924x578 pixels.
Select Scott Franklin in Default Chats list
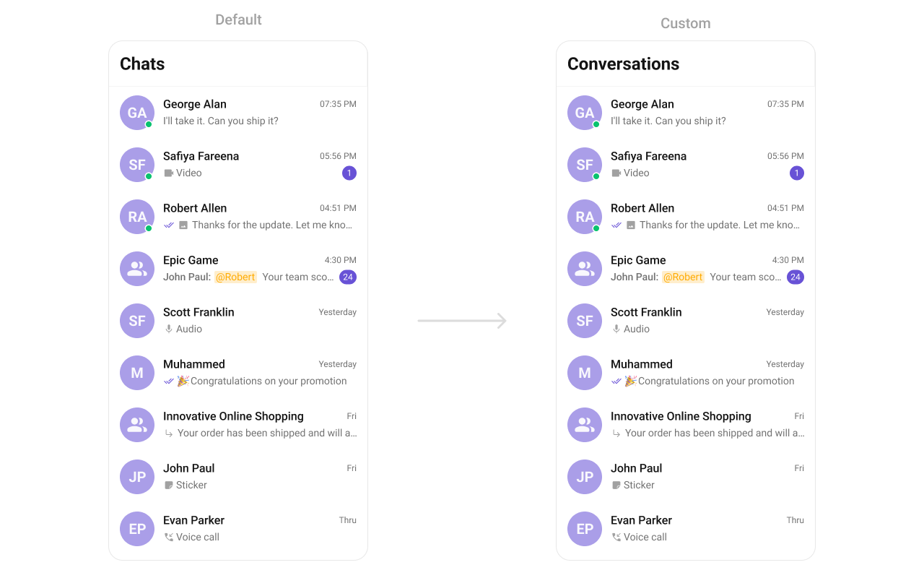point(238,321)
